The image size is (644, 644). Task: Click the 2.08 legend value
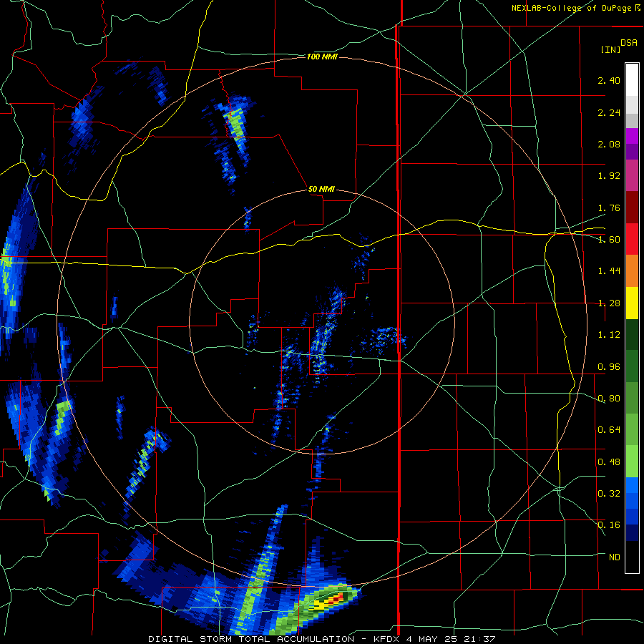coord(609,144)
